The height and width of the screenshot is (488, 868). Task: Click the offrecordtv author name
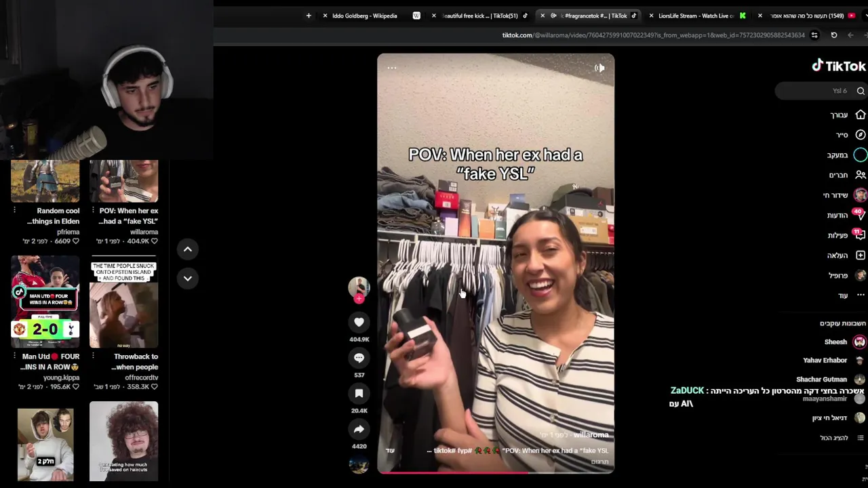(142, 378)
